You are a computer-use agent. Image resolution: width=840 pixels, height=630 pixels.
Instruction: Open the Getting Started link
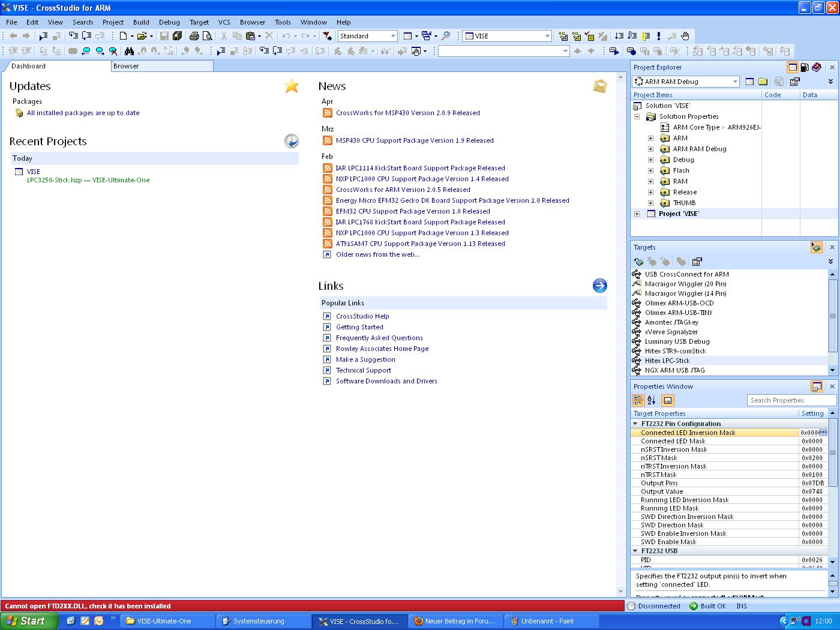tap(359, 327)
